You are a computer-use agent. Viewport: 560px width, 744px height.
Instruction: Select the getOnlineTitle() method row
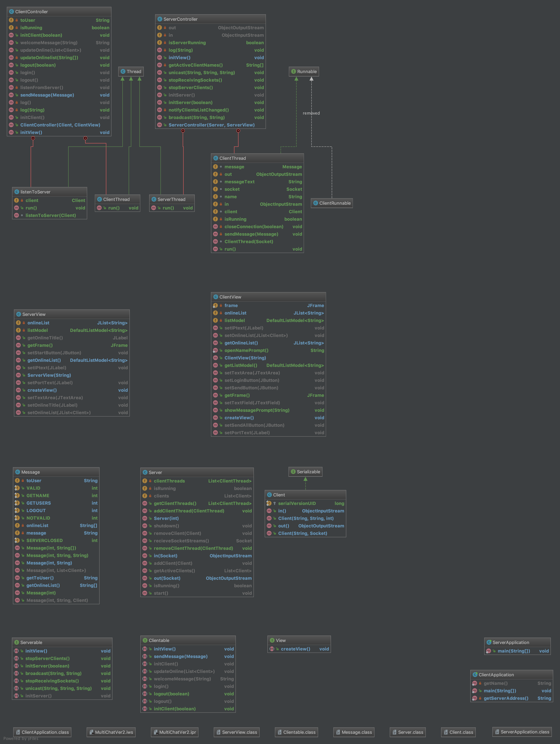click(x=72, y=338)
